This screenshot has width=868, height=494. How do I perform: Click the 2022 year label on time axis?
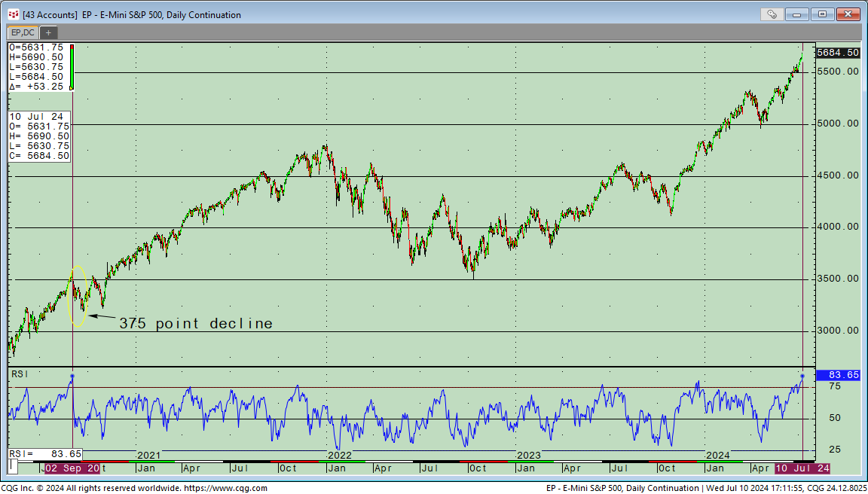340,456
